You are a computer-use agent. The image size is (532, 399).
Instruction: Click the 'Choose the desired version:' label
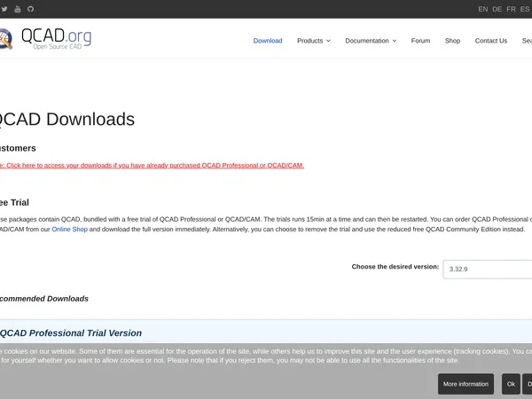pos(395,267)
